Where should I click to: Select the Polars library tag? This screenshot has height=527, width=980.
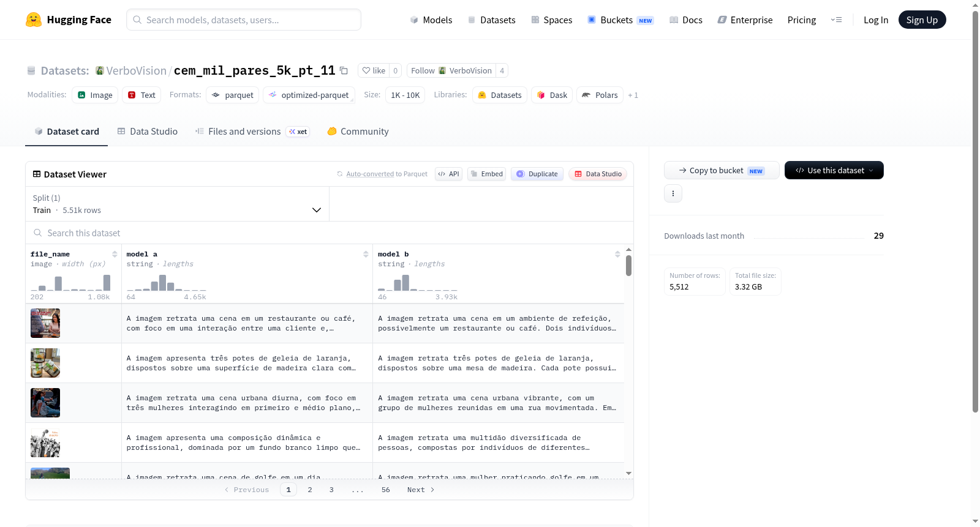[x=600, y=95]
